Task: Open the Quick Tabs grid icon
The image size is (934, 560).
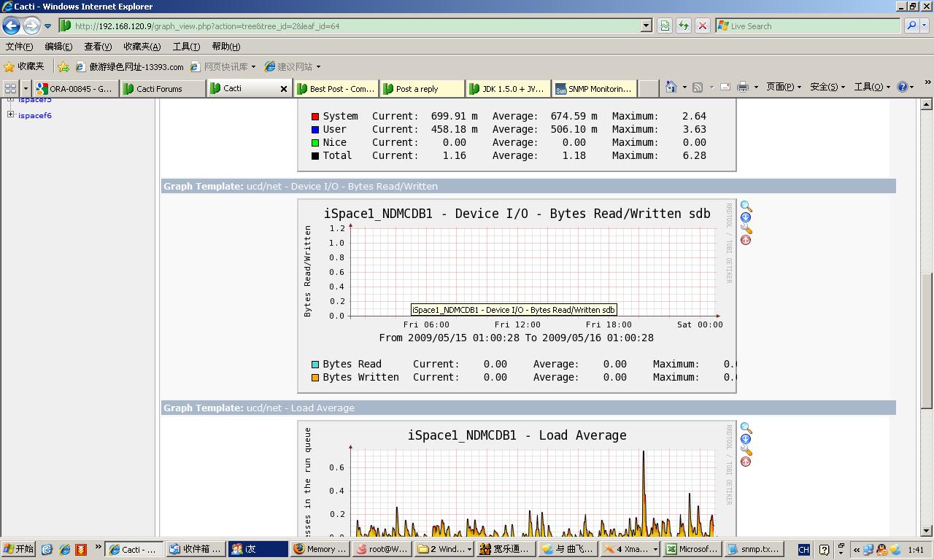Action: click(x=10, y=88)
